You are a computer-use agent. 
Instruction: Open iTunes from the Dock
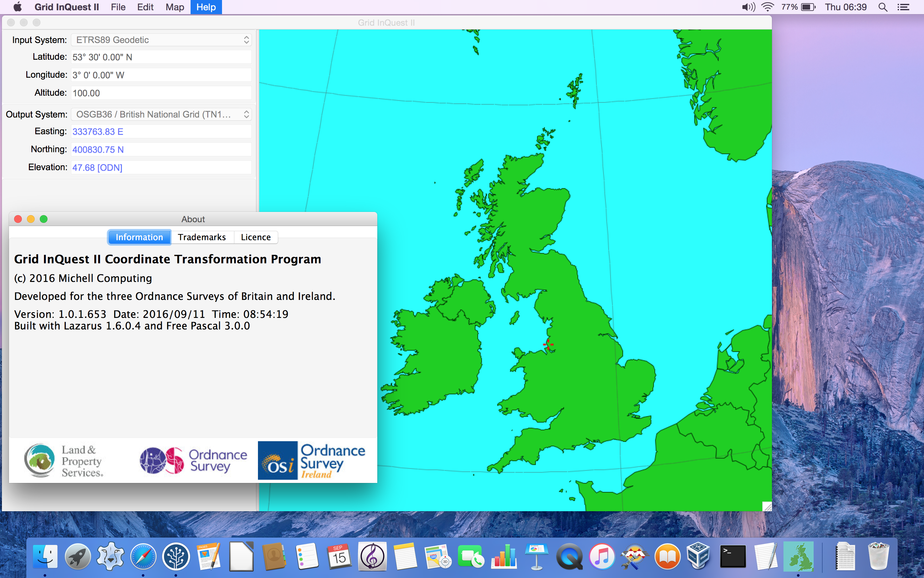click(602, 556)
